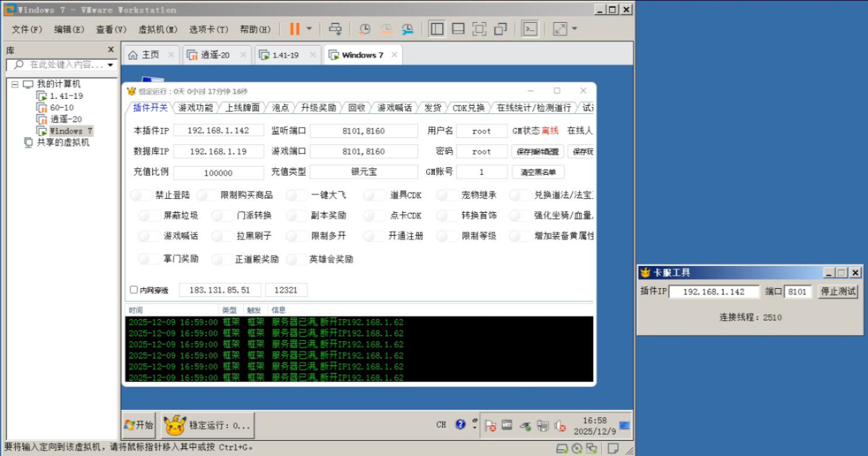This screenshot has height=456, width=868.
Task: Open the 编辑(E) menu
Action: [70, 29]
